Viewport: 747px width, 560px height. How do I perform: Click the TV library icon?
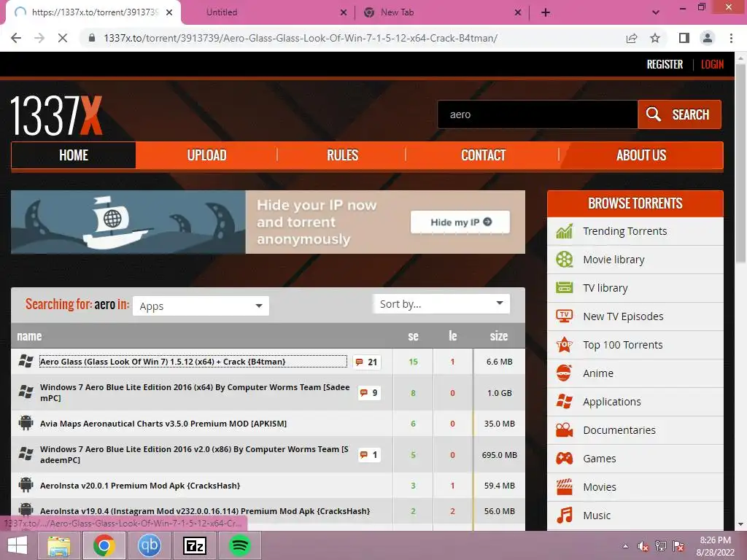pyautogui.click(x=565, y=288)
